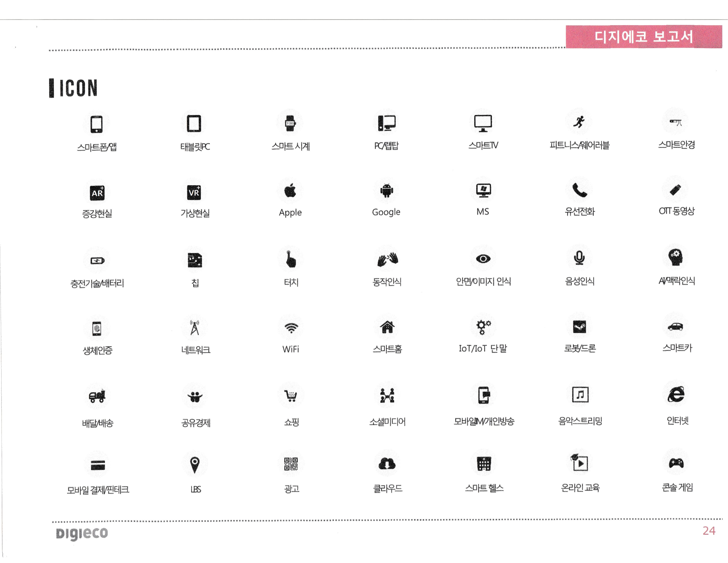Click the QR code advertising icon
728x563 pixels.
pyautogui.click(x=291, y=464)
